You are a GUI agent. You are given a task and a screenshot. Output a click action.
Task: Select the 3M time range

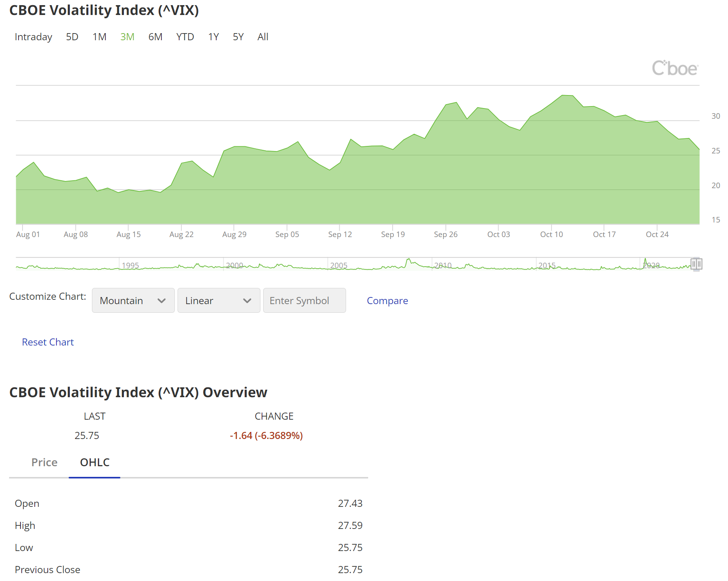click(x=127, y=37)
